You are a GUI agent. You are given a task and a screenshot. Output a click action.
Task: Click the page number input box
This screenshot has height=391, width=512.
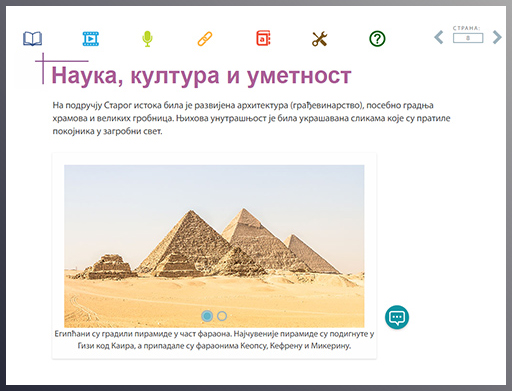[x=468, y=38]
